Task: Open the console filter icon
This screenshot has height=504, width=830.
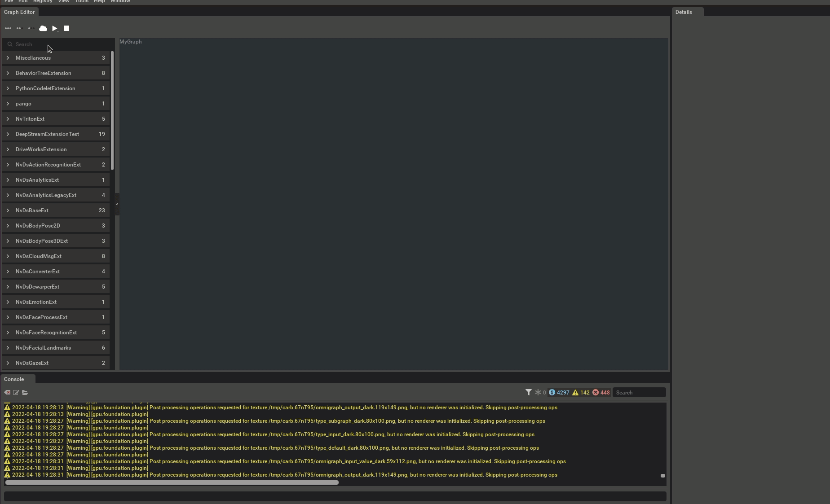Action: (x=528, y=392)
